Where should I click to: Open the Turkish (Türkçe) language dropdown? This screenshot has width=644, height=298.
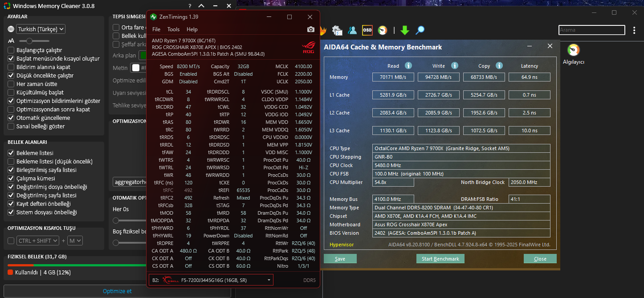point(41,29)
